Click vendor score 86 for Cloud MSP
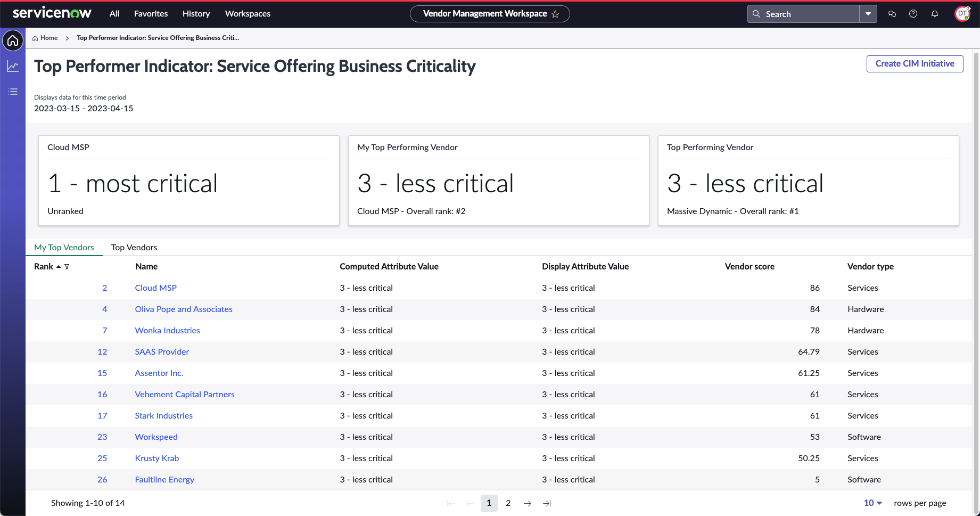The image size is (980, 516). [815, 288]
